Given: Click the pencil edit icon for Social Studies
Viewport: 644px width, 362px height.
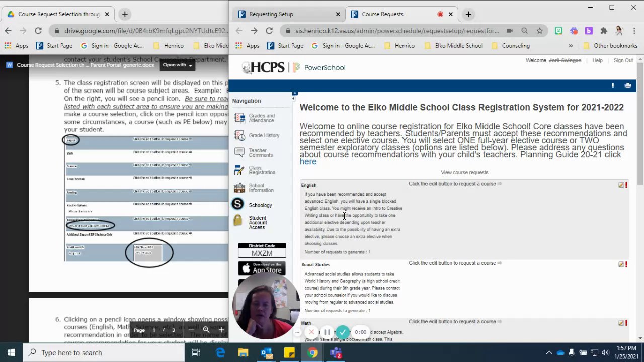Looking at the screenshot, I should [621, 264].
